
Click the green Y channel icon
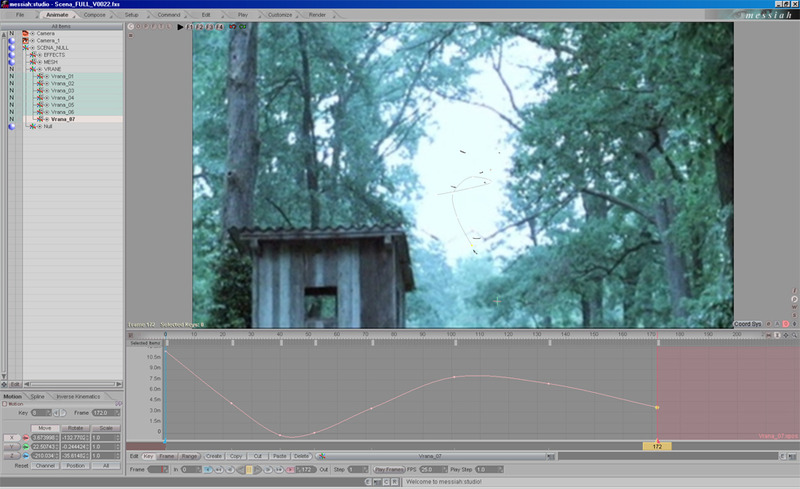tap(25, 447)
